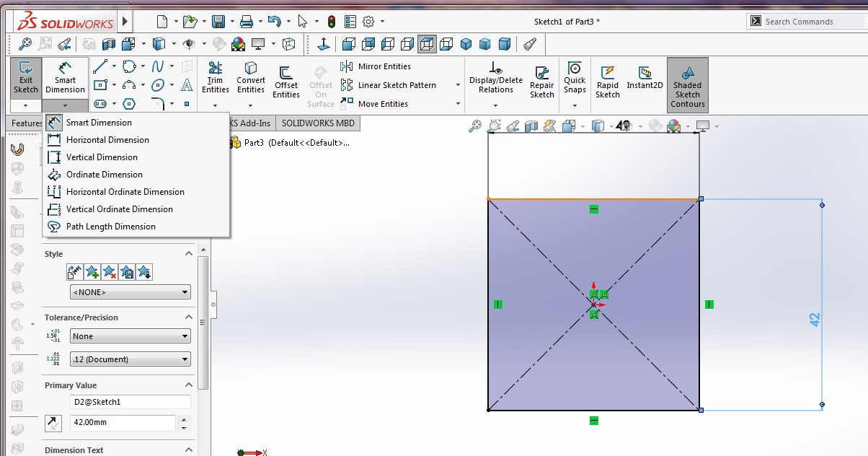Open Display/Delete Relations dropdown arrow
Image resolution: width=868 pixels, height=456 pixels.
click(x=495, y=106)
